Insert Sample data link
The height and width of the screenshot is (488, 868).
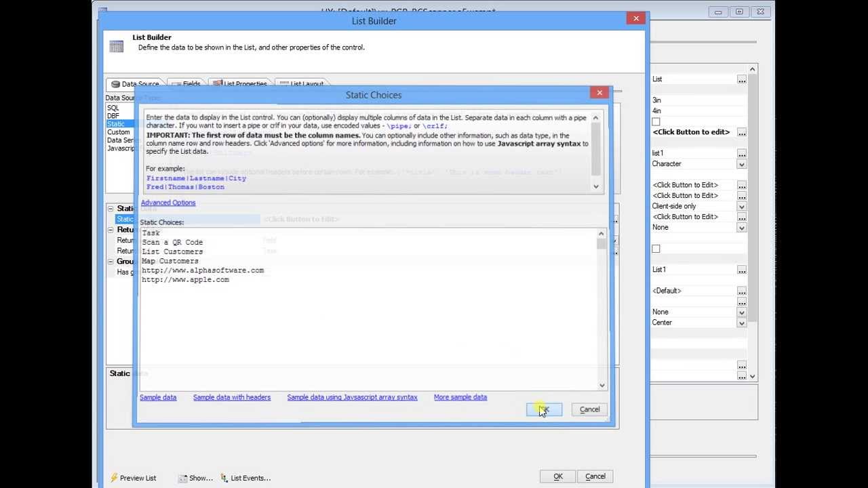pyautogui.click(x=158, y=397)
